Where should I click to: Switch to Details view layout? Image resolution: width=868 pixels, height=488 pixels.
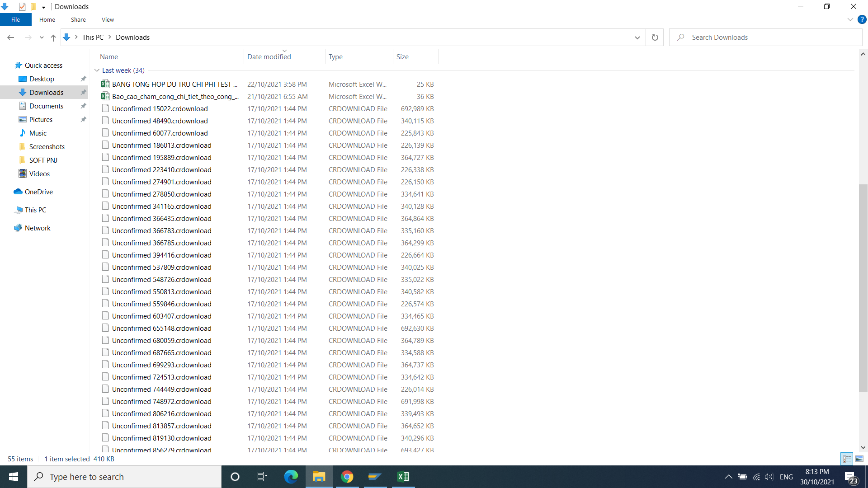pos(847,459)
